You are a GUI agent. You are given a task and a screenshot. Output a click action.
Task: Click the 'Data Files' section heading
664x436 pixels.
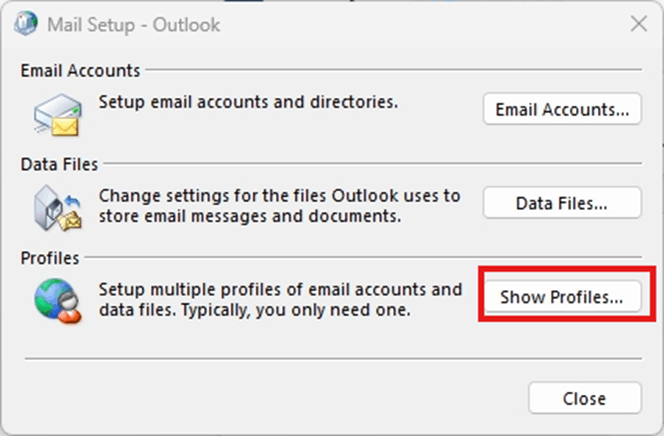click(x=59, y=164)
